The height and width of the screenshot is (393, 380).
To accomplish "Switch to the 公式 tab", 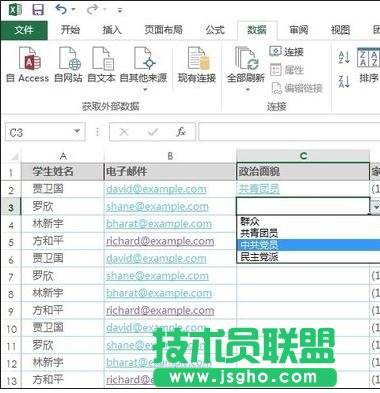I will point(215,30).
